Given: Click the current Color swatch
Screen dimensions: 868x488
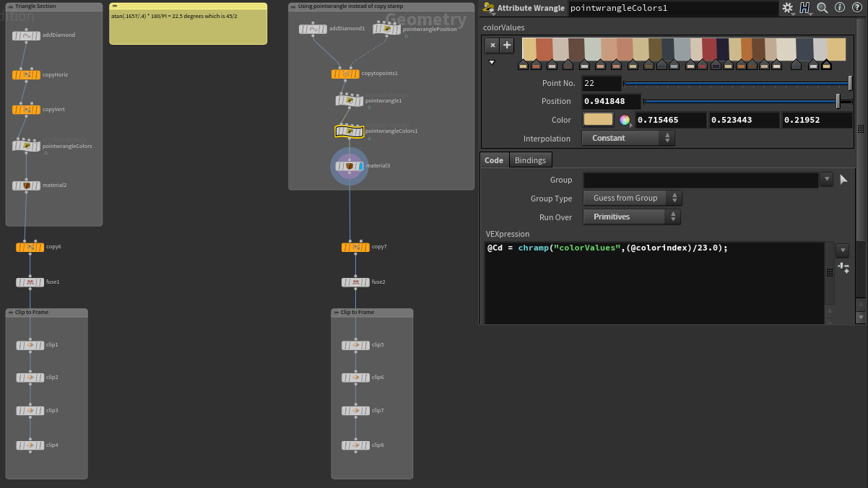Looking at the screenshot, I should [x=598, y=120].
